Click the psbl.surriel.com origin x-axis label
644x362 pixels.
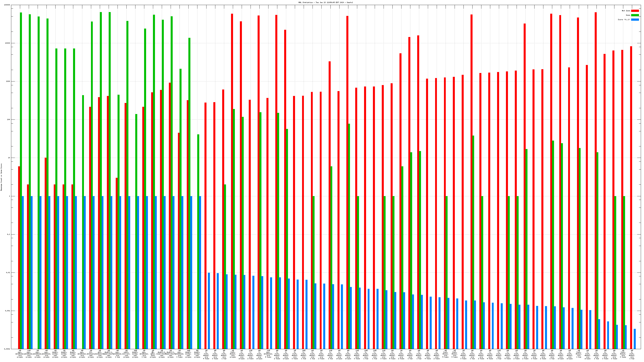(126, 354)
